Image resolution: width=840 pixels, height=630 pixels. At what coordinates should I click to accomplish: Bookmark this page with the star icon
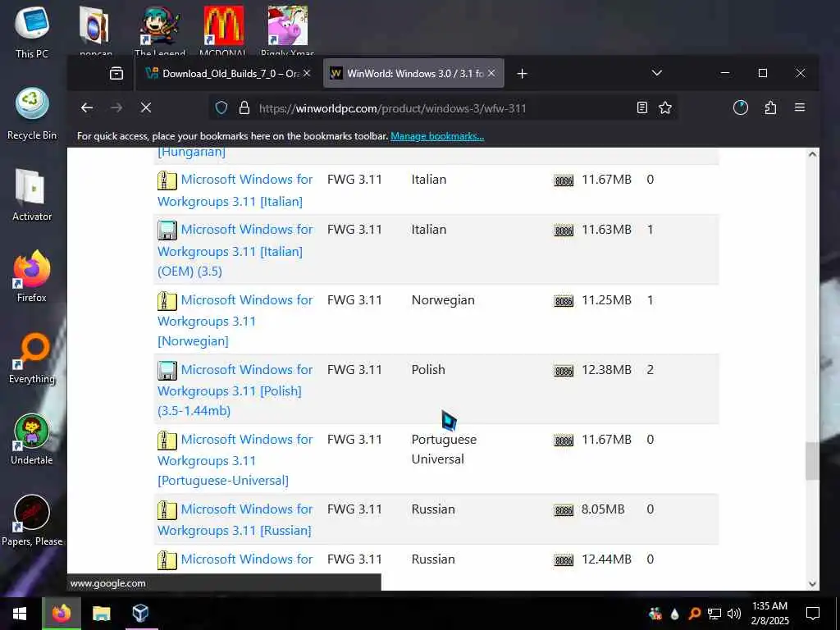point(665,107)
